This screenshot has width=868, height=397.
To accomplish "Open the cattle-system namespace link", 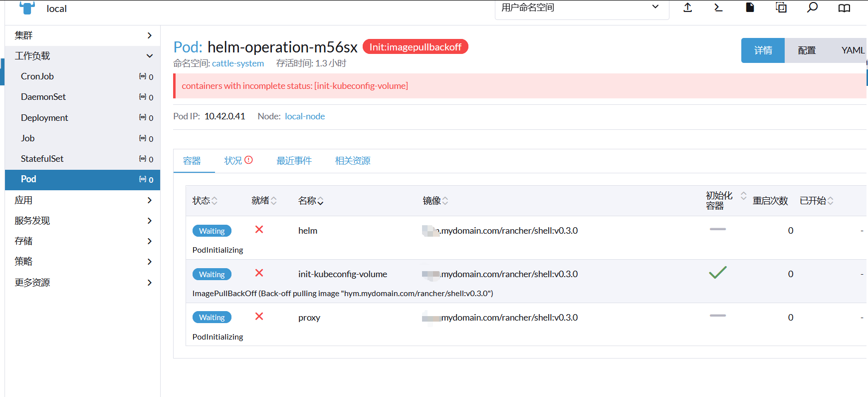I will pyautogui.click(x=238, y=63).
